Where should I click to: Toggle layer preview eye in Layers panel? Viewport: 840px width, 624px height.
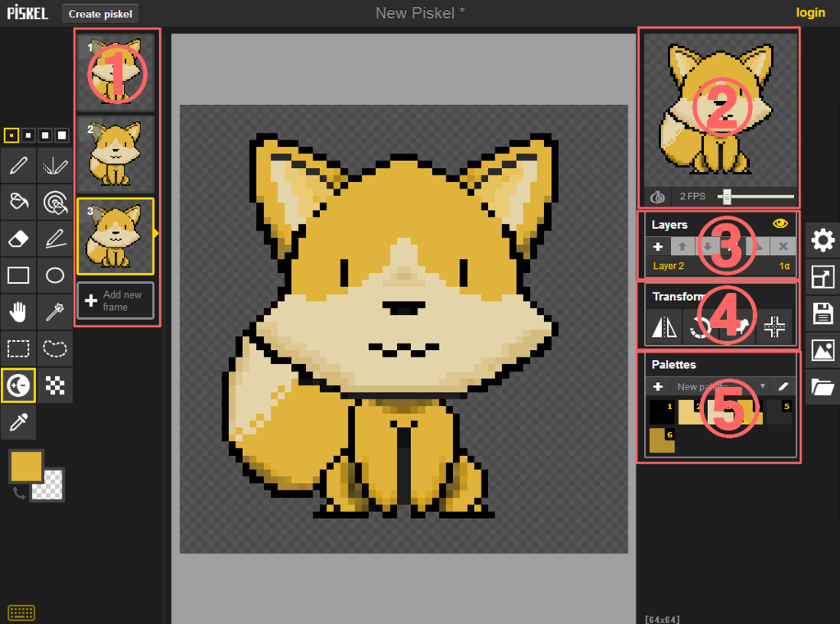(x=781, y=224)
